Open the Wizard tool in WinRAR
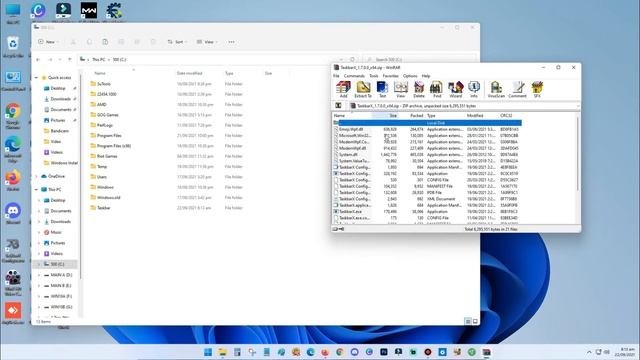Image resolution: width=640 pixels, height=360 pixels. coord(456,89)
